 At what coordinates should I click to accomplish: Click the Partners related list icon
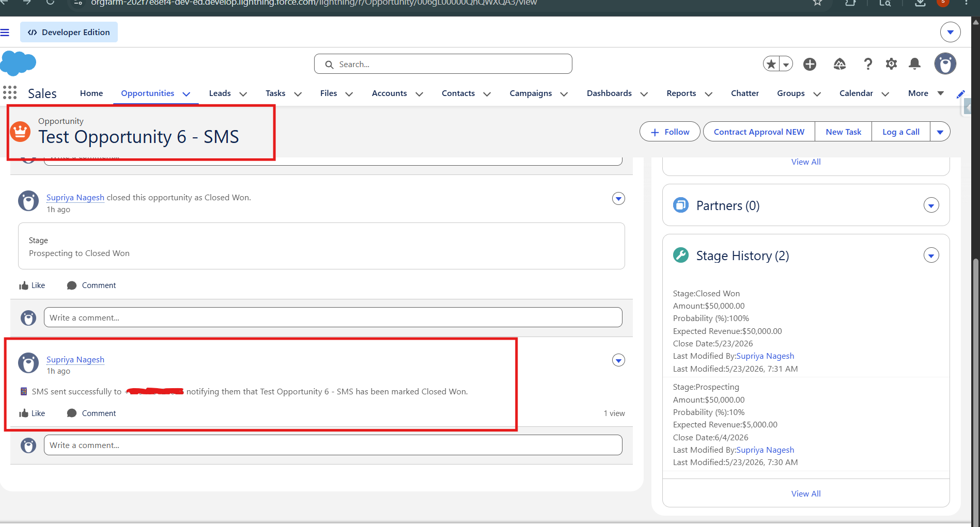681,205
